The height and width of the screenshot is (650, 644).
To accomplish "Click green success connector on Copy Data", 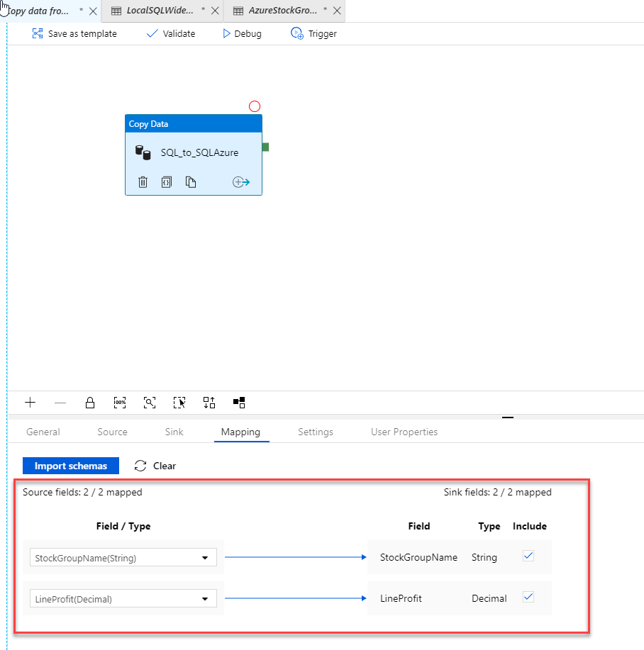I will coord(265,147).
